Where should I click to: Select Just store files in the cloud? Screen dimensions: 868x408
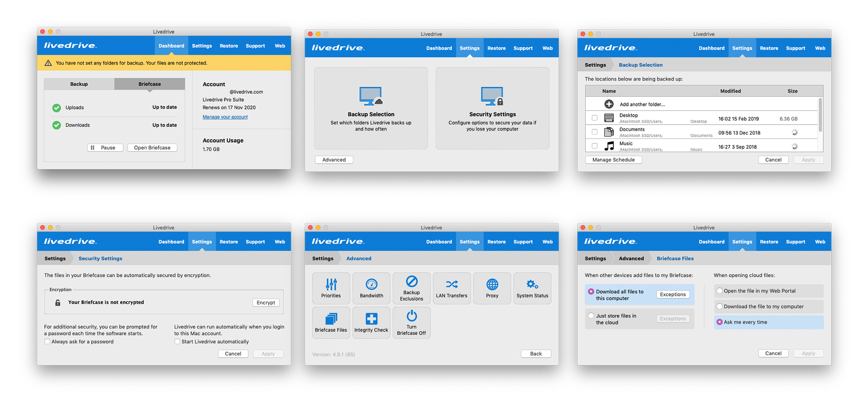click(591, 316)
